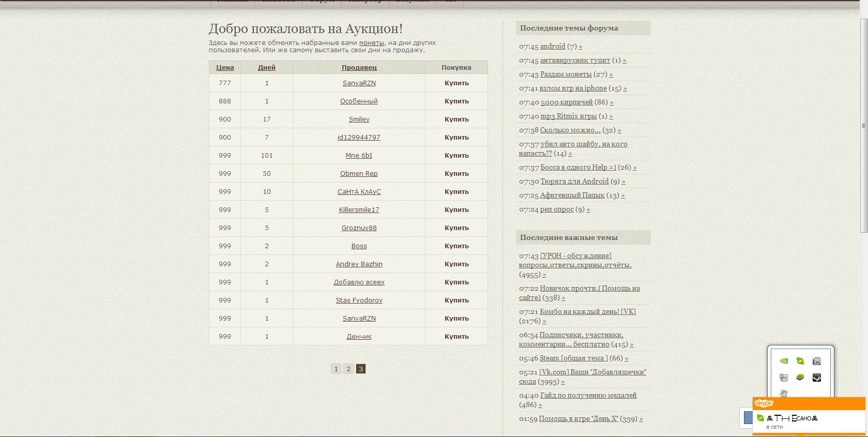Open the Босса в одного Help topic
Viewport: 868px width, 437px height.
[x=578, y=167]
